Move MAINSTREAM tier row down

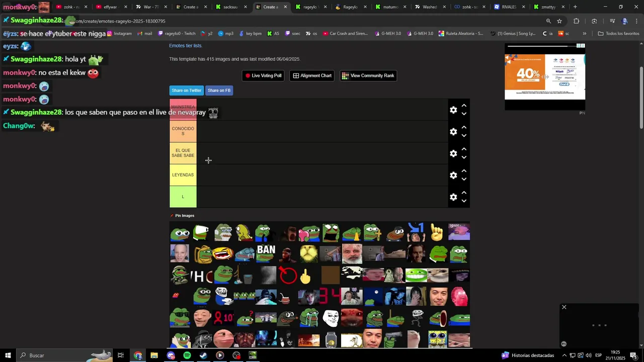click(464, 114)
